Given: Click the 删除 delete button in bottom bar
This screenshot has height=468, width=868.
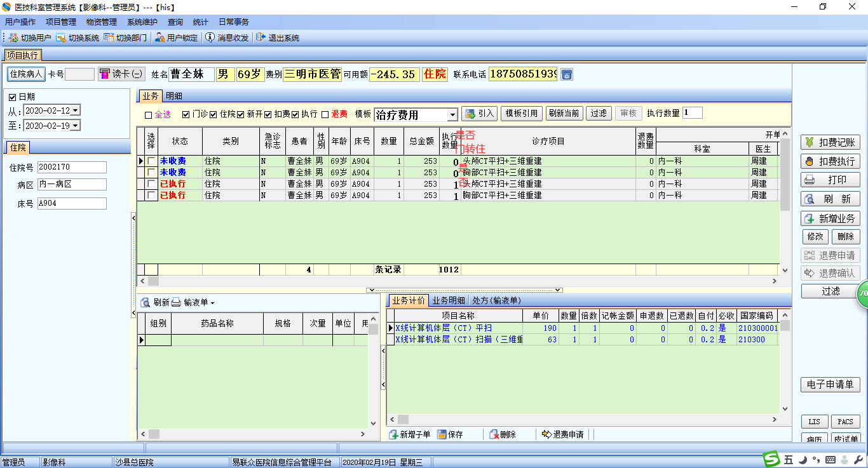Looking at the screenshot, I should [503, 434].
